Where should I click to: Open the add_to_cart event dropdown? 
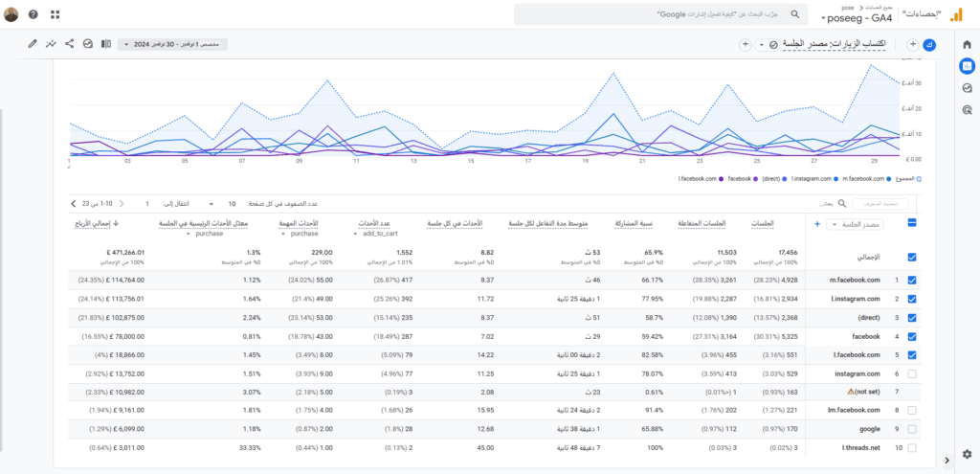pyautogui.click(x=374, y=234)
